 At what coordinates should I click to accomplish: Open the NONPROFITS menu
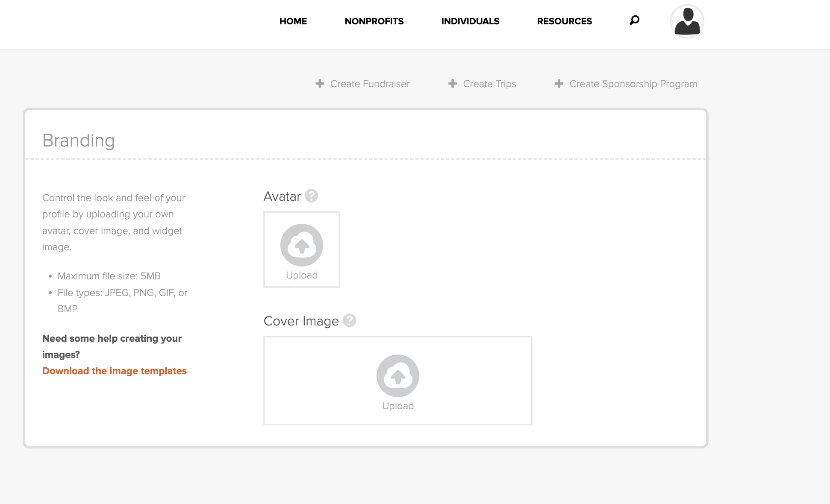tap(374, 21)
